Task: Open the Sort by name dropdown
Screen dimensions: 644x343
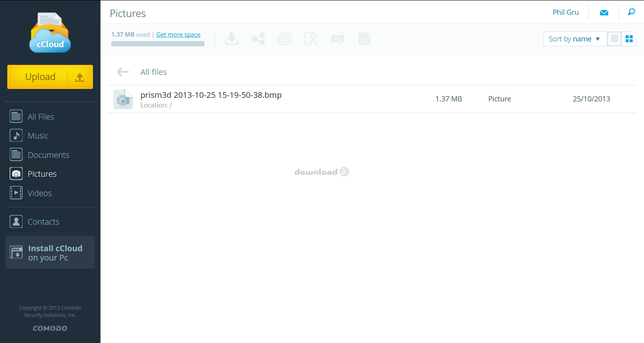Action: (x=575, y=39)
